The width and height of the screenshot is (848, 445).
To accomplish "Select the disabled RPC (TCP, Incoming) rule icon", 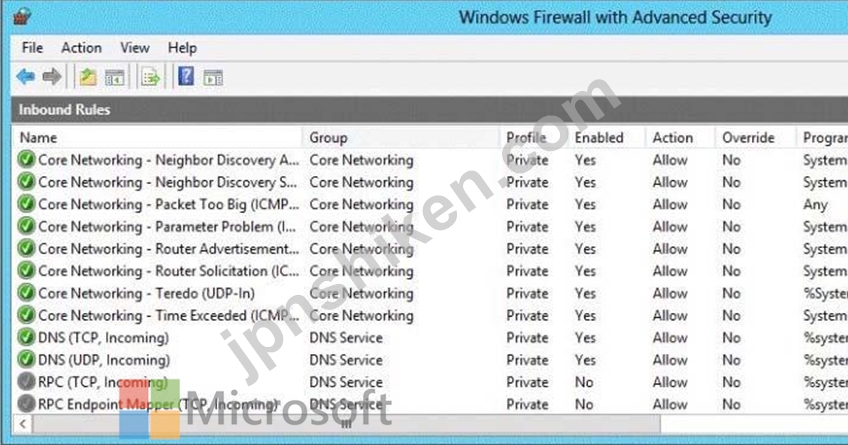I will (26, 382).
